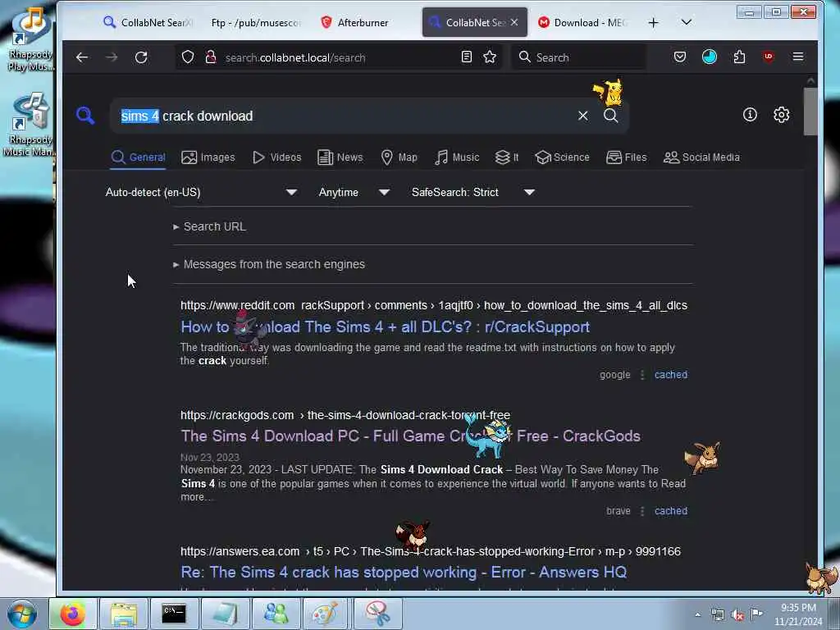Open the Auto-detect (en-US) language dropdown
The image size is (840, 630).
pyautogui.click(x=201, y=192)
